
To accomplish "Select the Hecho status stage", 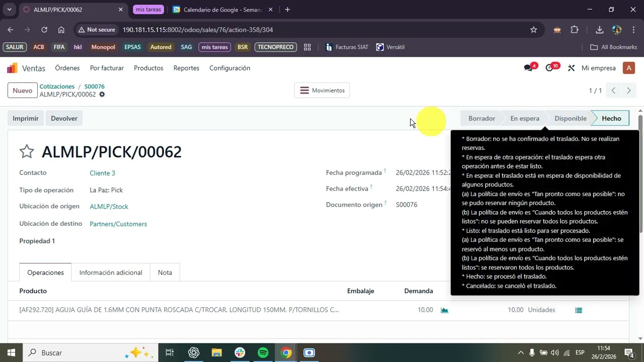I will click(x=611, y=118).
